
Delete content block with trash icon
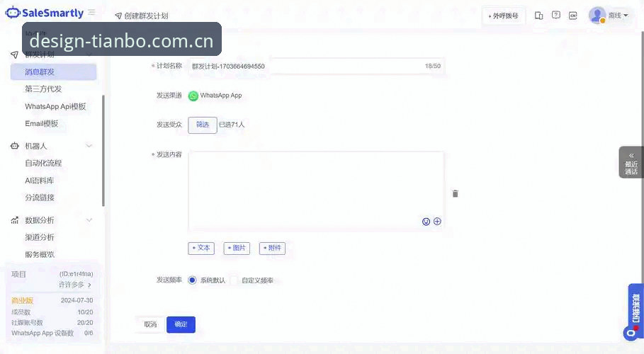455,193
